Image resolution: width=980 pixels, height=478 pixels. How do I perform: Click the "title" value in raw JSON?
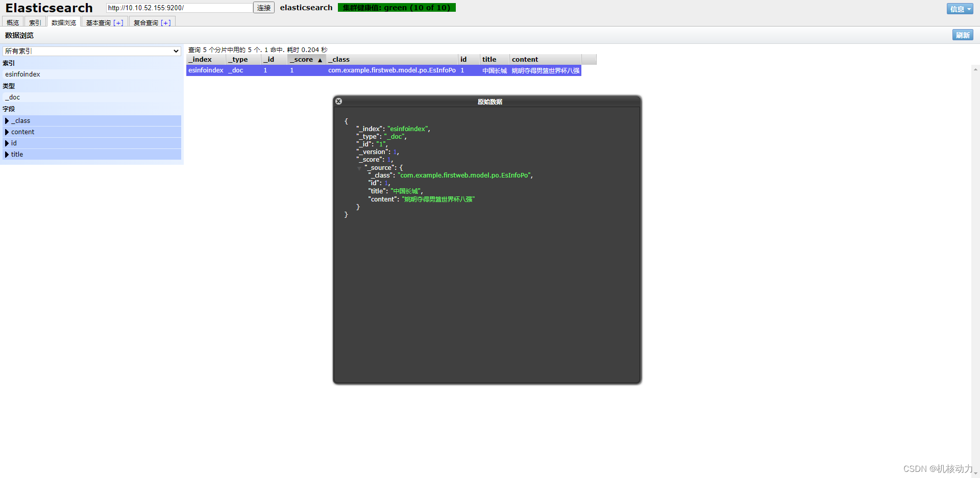[x=406, y=191]
